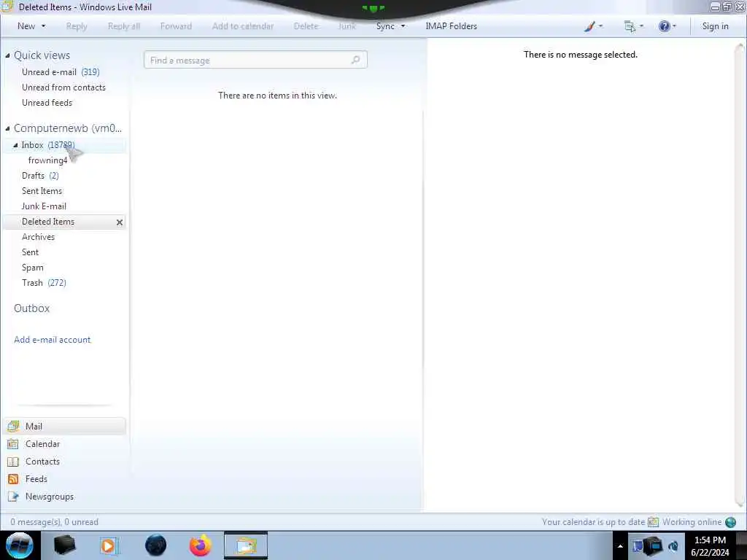Viewport: 747px width, 560px height.
Task: Collapse the Computernewb account tree
Action: click(7, 128)
